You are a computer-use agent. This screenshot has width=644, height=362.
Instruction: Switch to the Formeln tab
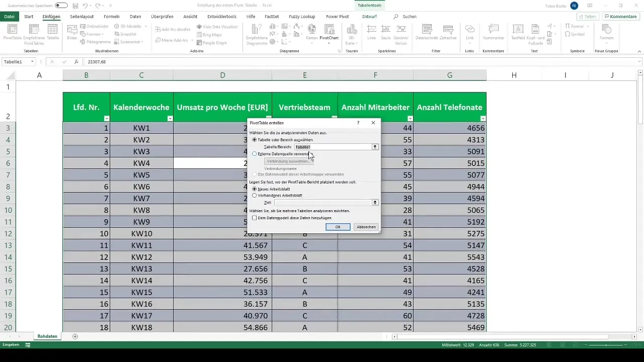pos(112,17)
